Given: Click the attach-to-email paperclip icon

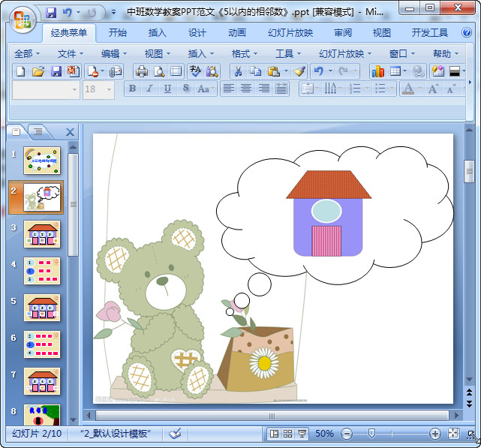Looking at the screenshot, I should (x=116, y=71).
